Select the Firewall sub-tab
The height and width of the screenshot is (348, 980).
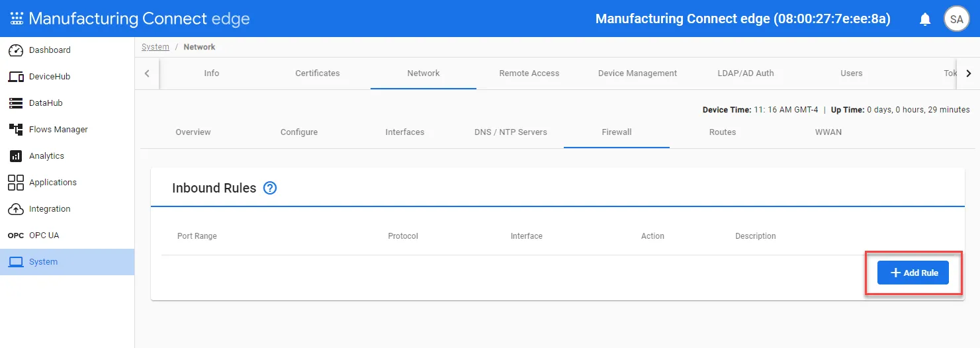click(617, 132)
